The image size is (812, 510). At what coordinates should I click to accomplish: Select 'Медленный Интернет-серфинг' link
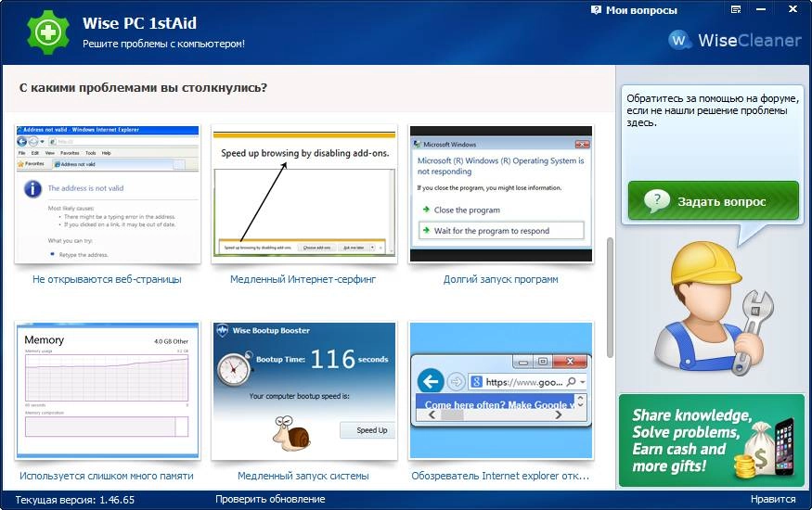pyautogui.click(x=303, y=279)
